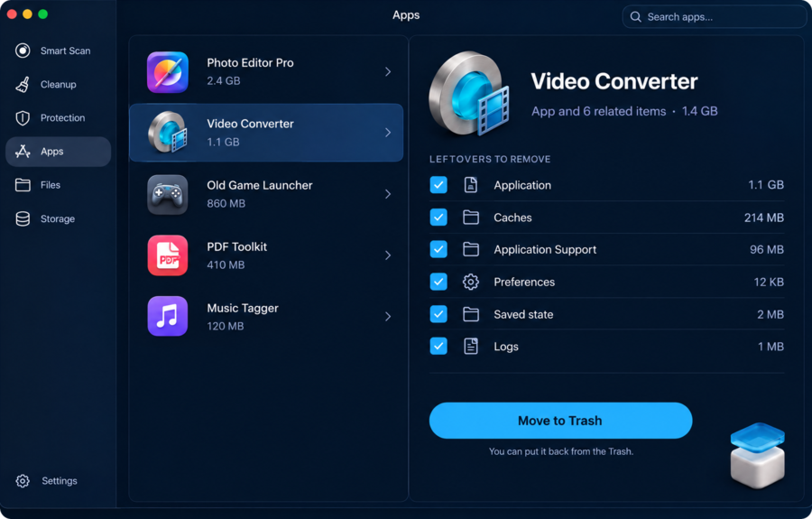Click the 120 MB size text
This screenshot has width=812, height=519.
(x=226, y=327)
